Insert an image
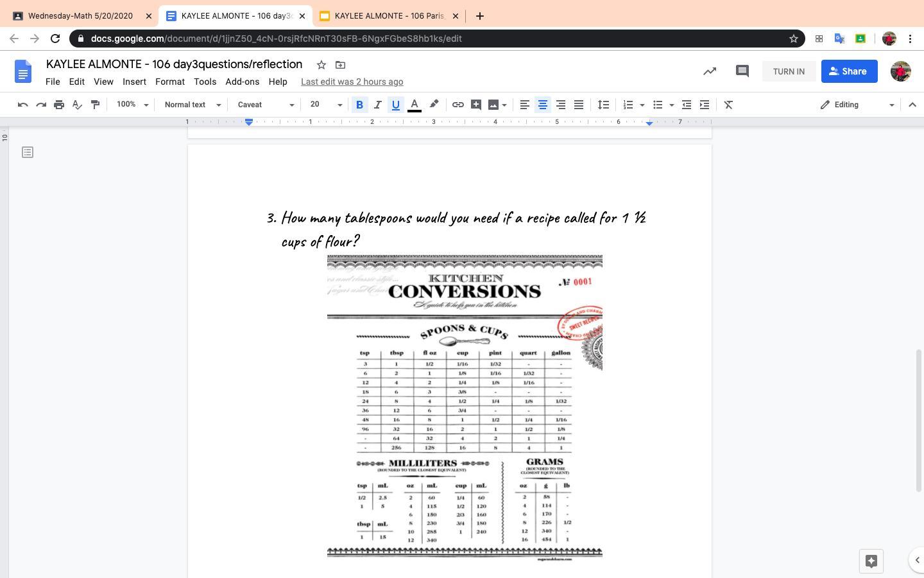This screenshot has width=924, height=578. point(493,105)
